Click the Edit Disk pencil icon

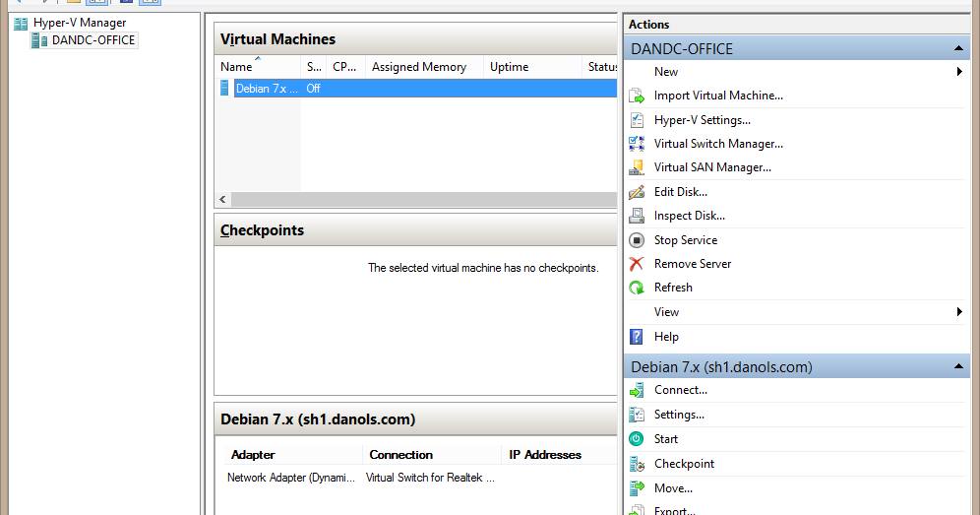(x=637, y=192)
